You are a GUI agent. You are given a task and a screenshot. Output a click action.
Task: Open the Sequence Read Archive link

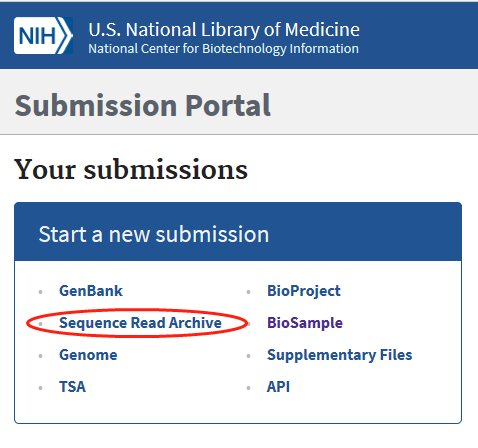pos(140,323)
